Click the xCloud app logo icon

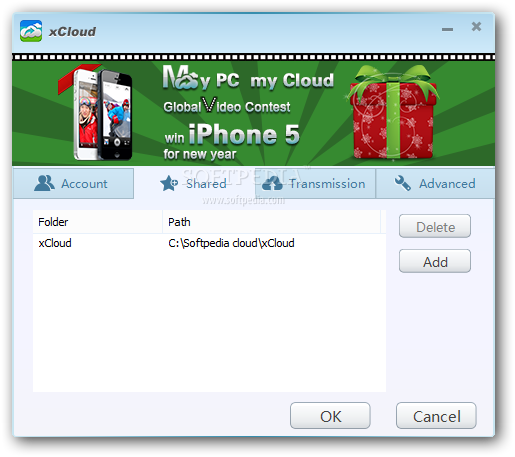pyautogui.click(x=31, y=31)
